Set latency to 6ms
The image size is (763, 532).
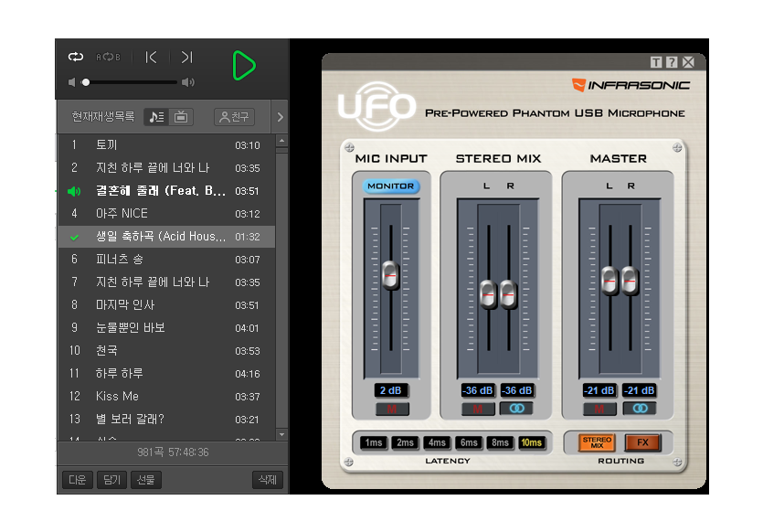click(469, 442)
